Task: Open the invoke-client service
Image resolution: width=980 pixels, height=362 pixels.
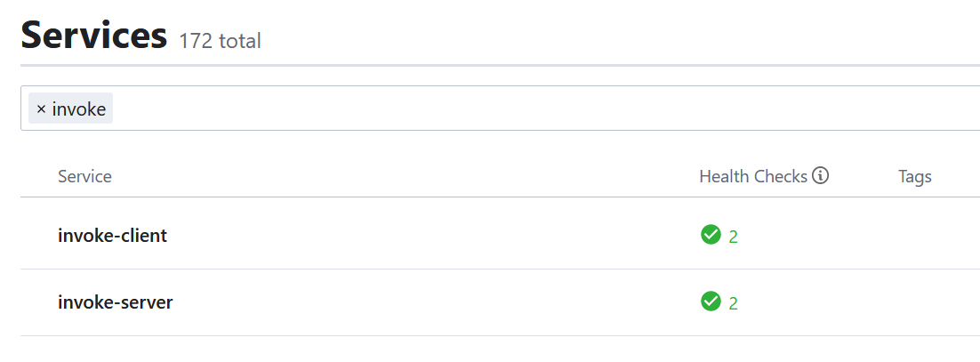Action: click(112, 236)
